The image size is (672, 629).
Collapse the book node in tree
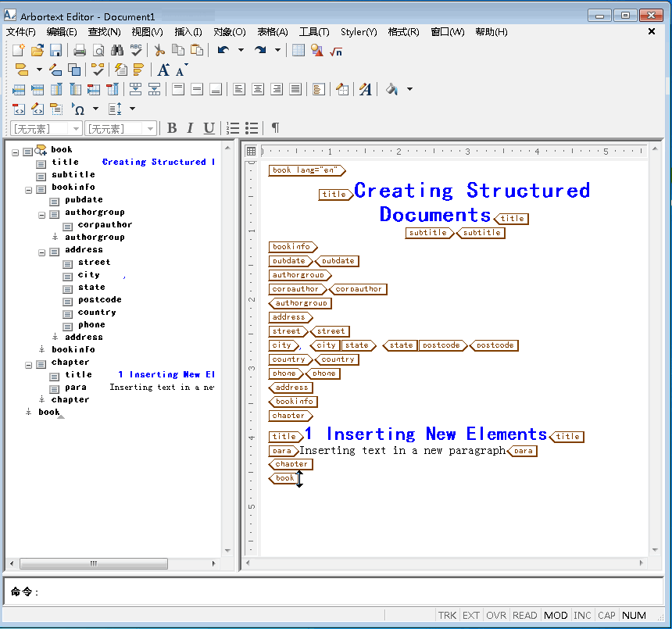tap(16, 152)
